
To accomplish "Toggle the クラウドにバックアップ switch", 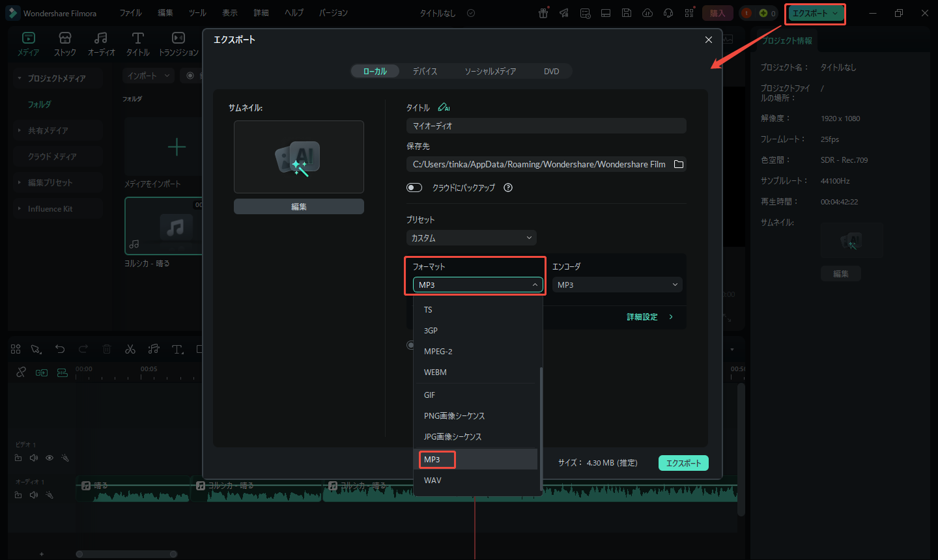I will pos(414,188).
